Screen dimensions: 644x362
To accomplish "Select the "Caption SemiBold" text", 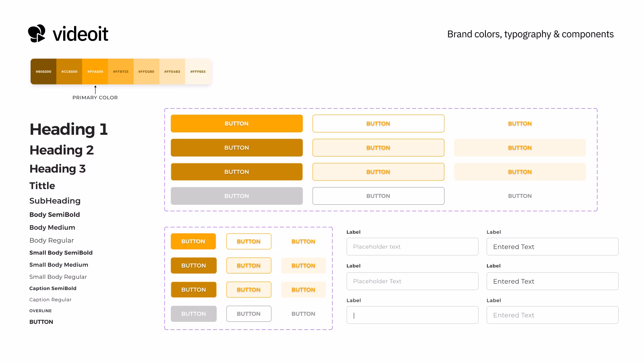I will (53, 288).
